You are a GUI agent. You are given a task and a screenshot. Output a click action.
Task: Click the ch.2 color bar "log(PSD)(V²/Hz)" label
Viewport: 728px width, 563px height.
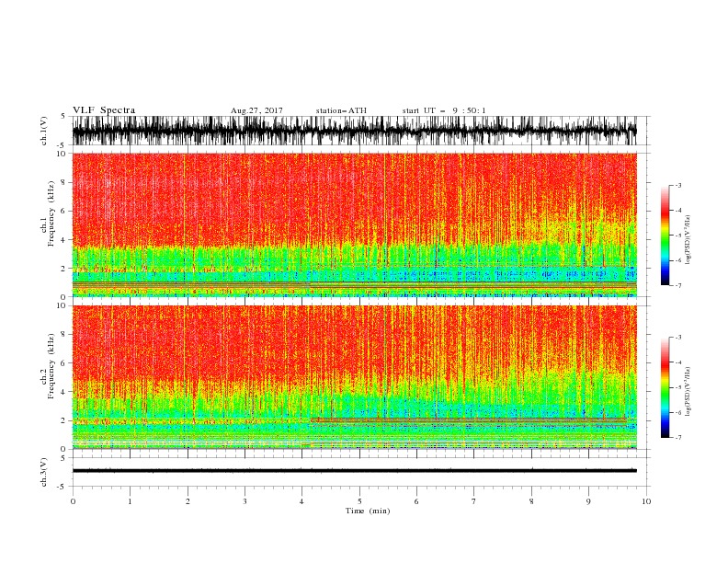(688, 392)
